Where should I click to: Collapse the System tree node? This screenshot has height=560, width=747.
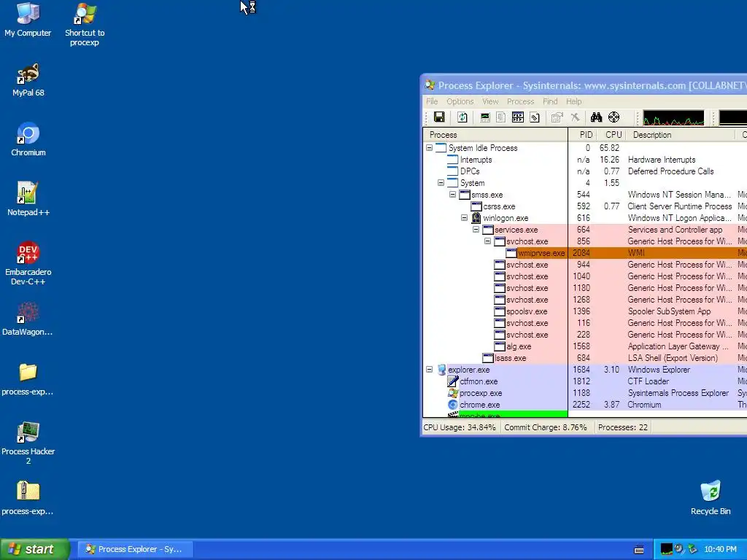441,183
